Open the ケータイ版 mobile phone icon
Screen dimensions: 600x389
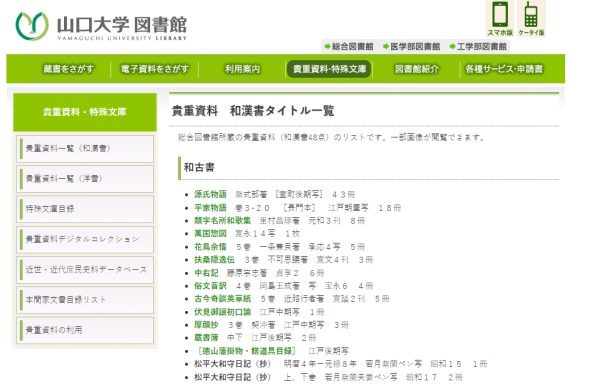(x=531, y=19)
